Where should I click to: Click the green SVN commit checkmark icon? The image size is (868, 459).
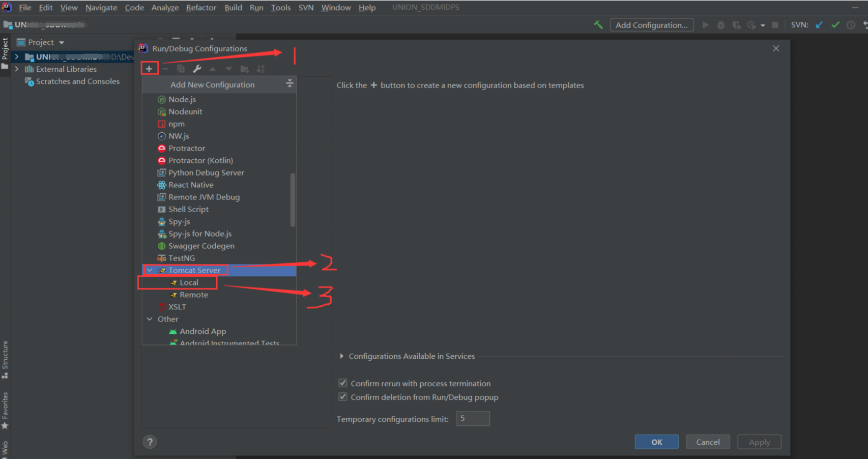[x=835, y=25]
